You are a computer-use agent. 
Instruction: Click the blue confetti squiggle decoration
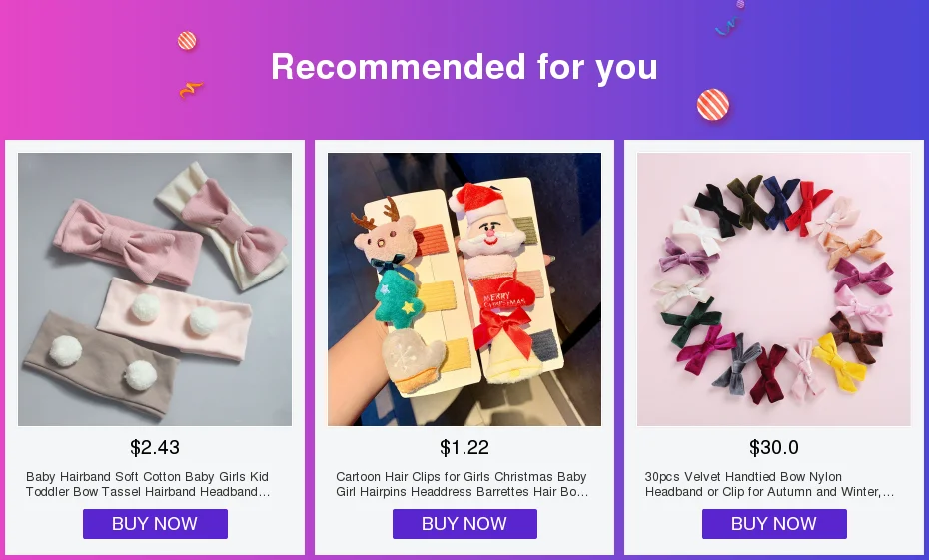tap(727, 26)
